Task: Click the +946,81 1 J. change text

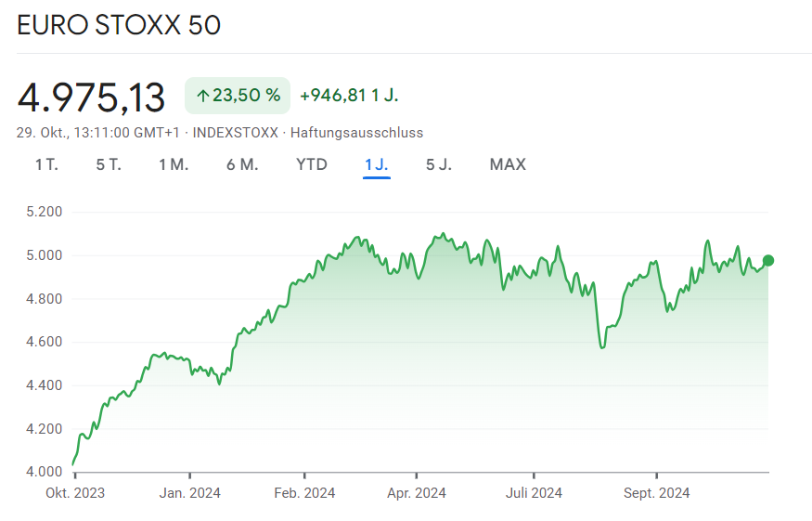Action: (350, 96)
